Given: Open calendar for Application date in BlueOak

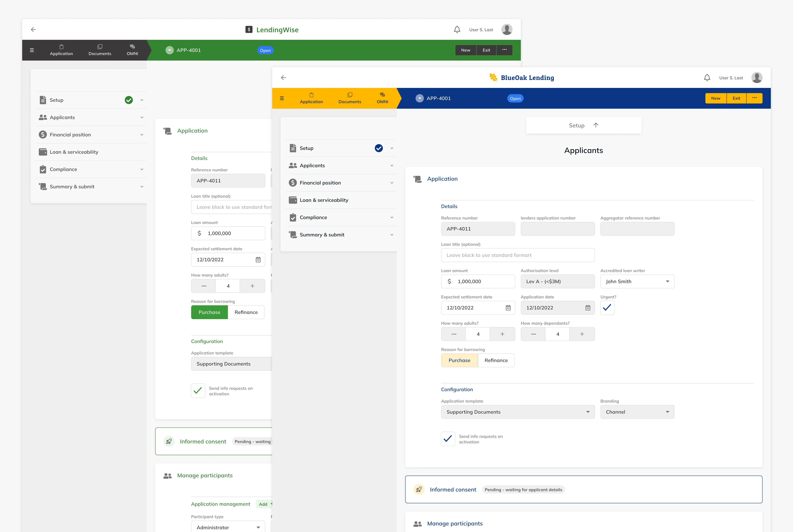Looking at the screenshot, I should point(588,308).
